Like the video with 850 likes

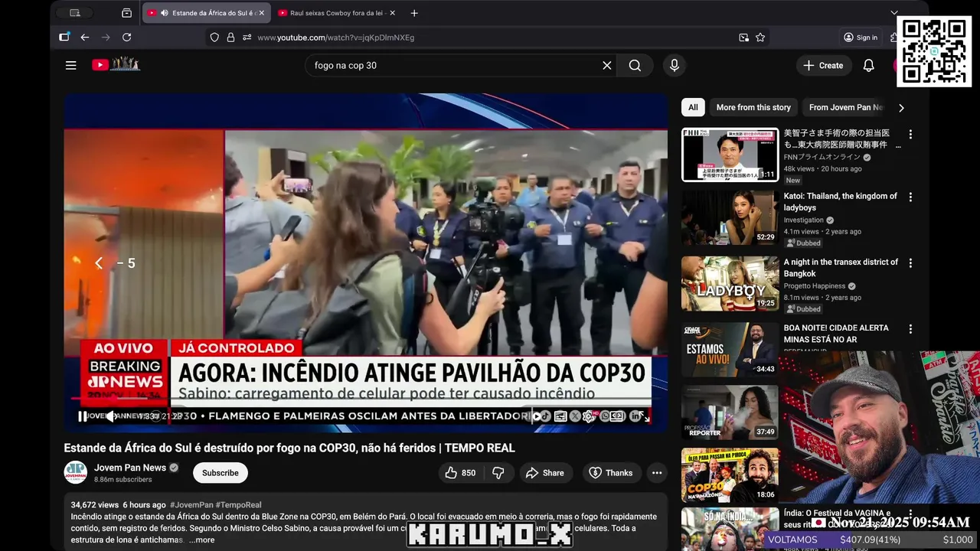[x=460, y=473]
